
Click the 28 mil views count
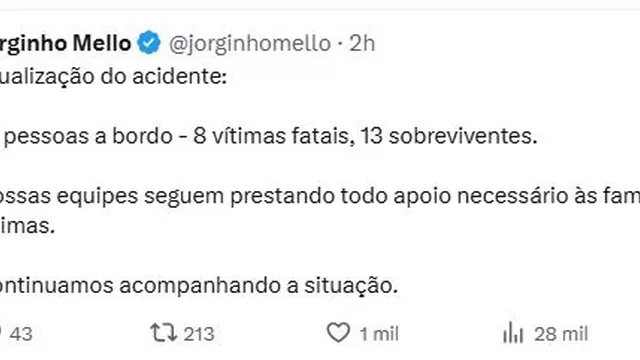(561, 334)
